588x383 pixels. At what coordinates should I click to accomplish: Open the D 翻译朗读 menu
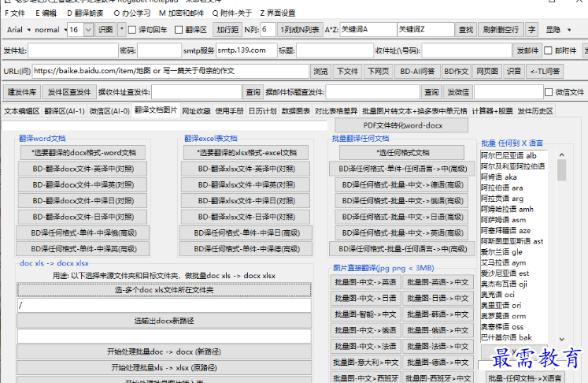pos(85,13)
